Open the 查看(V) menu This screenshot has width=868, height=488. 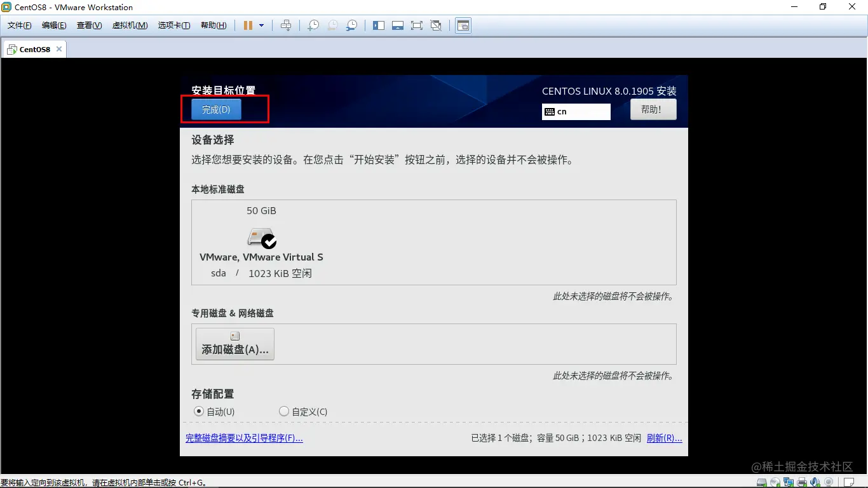89,25
